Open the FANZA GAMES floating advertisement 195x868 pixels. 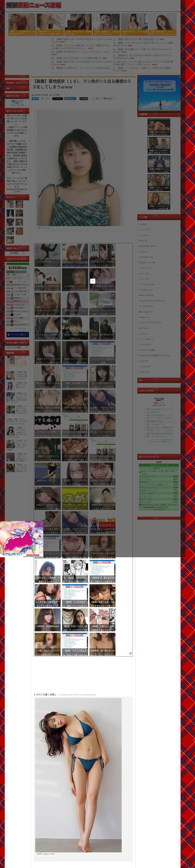coord(22,539)
